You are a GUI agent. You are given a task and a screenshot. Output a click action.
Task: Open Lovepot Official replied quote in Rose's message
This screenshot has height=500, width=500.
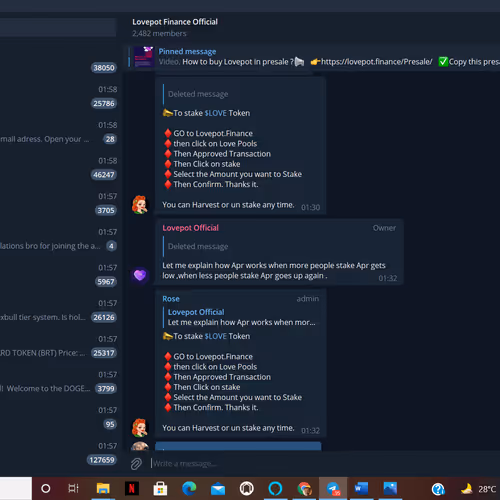click(241, 317)
